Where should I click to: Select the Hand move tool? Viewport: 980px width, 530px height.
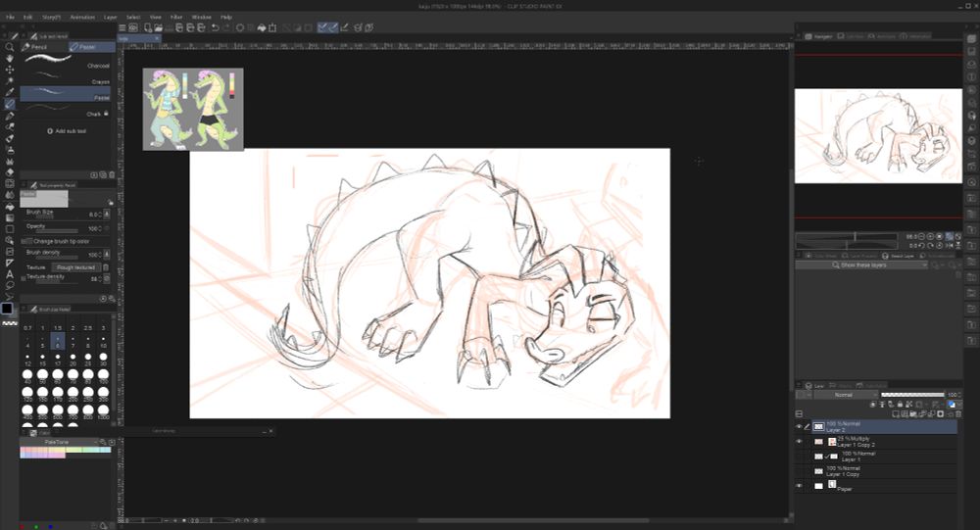point(10,58)
